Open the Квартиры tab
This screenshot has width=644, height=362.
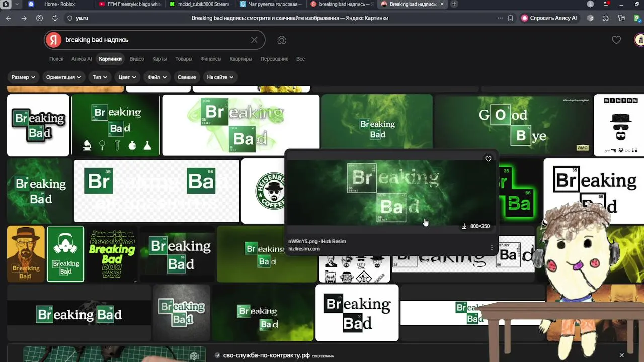point(241,59)
